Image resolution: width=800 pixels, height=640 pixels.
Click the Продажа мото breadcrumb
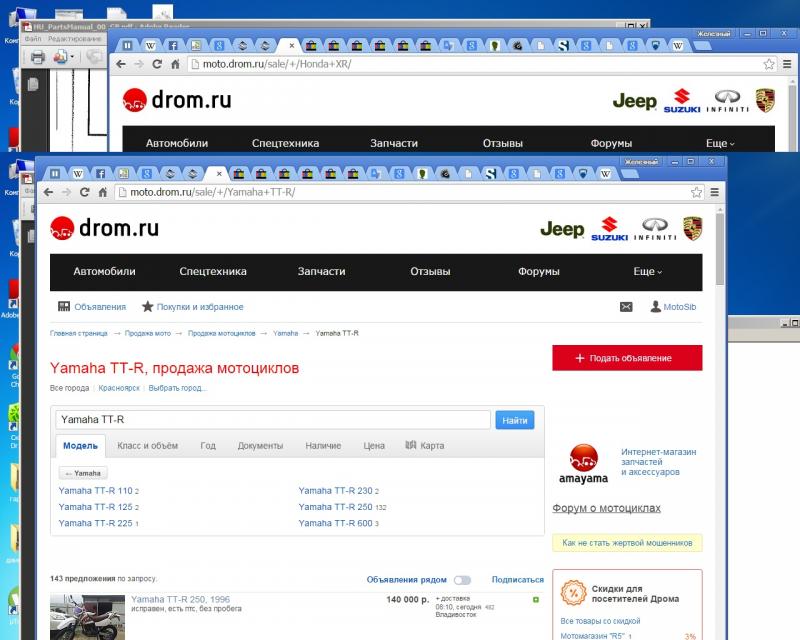[x=148, y=333]
